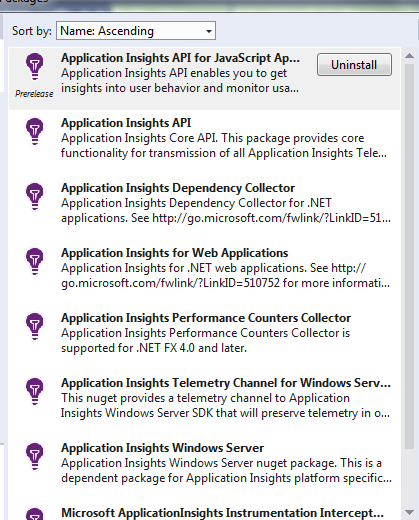Click the Prerelease label under the first package
This screenshot has width=419, height=520.
coord(34,94)
